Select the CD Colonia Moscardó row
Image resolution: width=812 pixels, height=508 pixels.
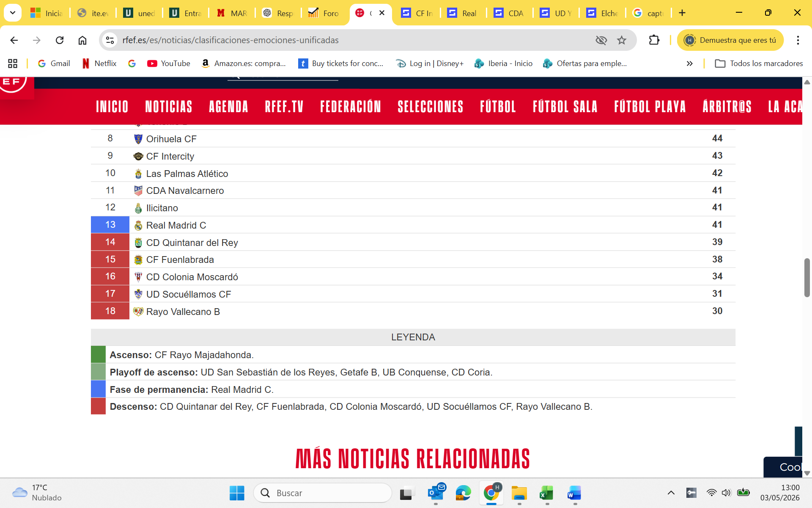click(413, 277)
